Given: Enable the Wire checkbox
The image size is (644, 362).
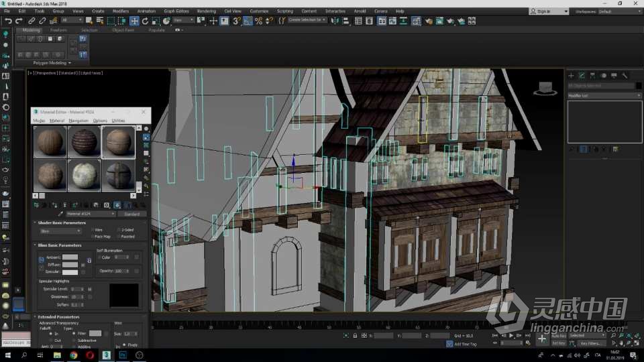Looking at the screenshot, I should [x=93, y=230].
